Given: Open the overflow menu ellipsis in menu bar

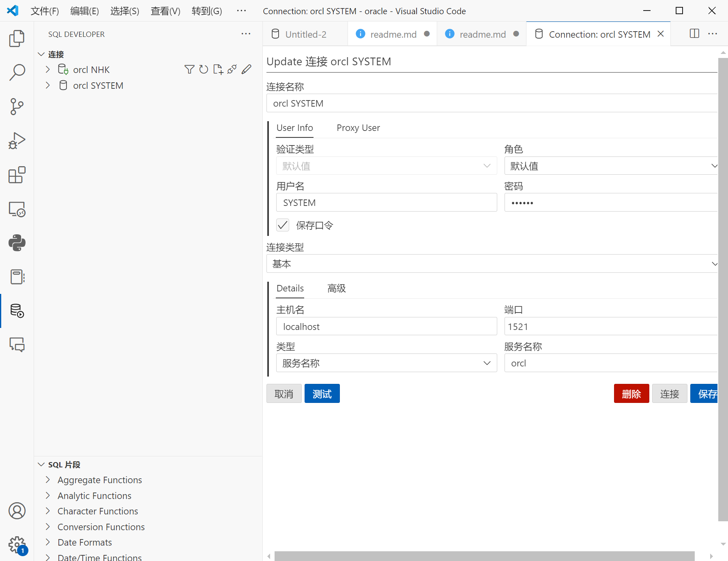Looking at the screenshot, I should click(x=241, y=11).
